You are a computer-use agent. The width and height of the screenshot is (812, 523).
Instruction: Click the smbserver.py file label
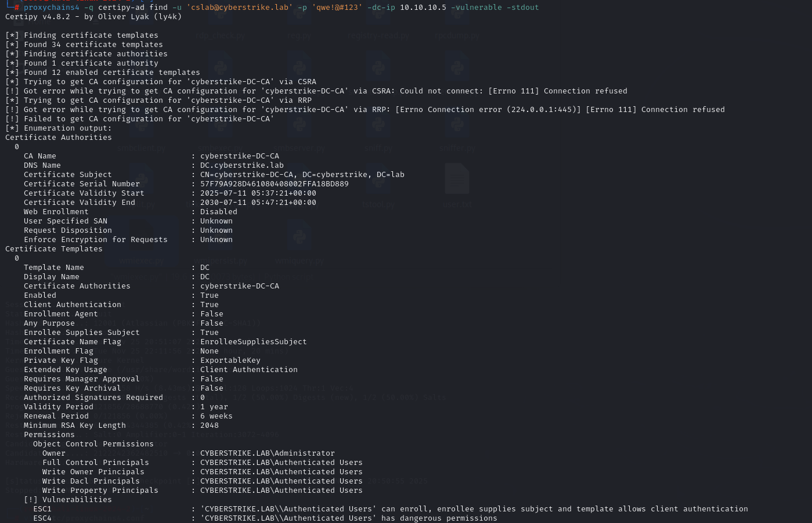pyautogui.click(x=301, y=149)
